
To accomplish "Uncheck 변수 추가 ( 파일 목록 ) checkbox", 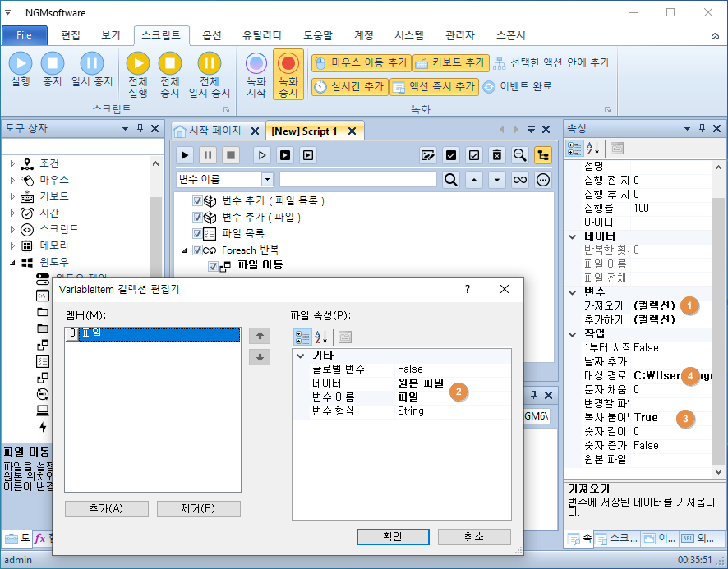I will point(197,200).
